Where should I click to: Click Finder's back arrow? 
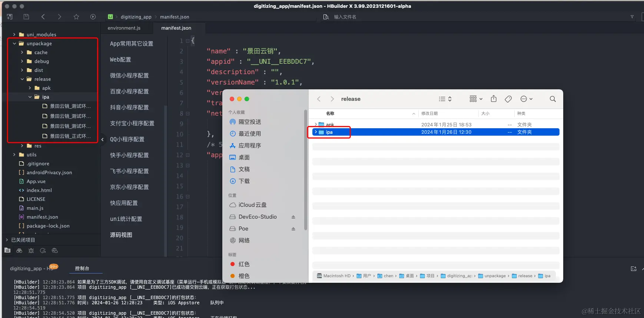pos(319,99)
